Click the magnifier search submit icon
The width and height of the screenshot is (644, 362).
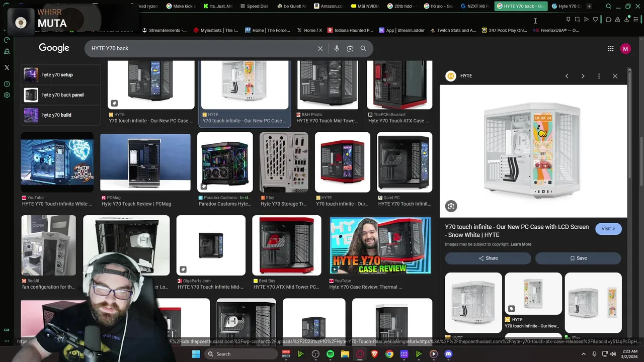click(363, 48)
